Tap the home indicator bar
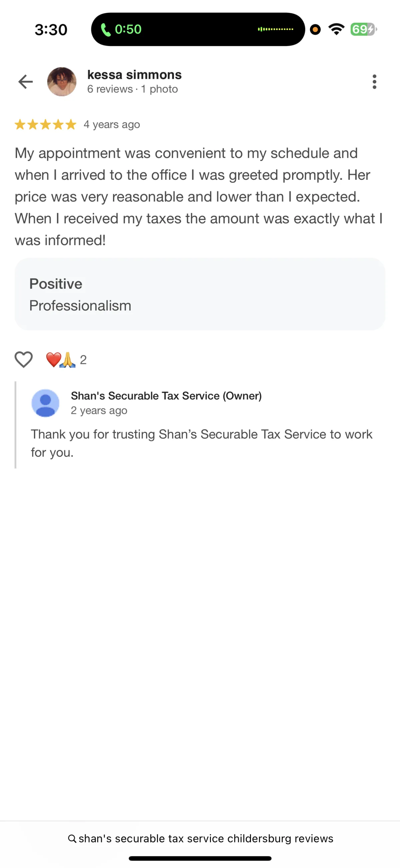Screen dimensions: 400x868 [200, 858]
